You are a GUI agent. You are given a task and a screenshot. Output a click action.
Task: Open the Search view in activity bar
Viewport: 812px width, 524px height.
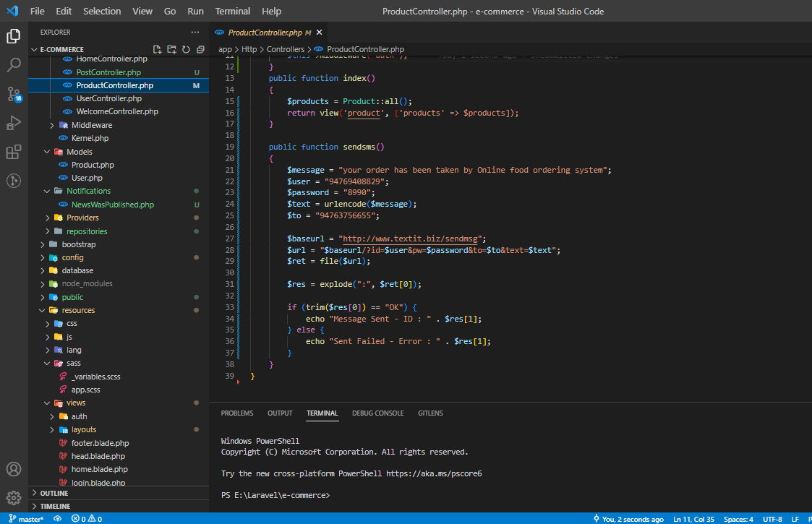pyautogui.click(x=14, y=65)
